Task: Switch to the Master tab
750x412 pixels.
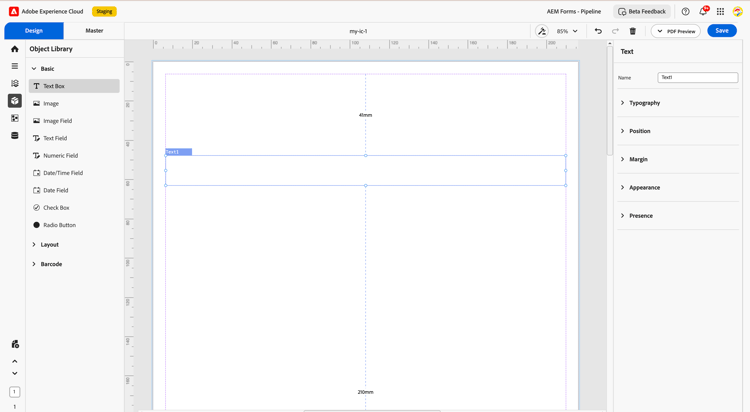Action: [94, 31]
